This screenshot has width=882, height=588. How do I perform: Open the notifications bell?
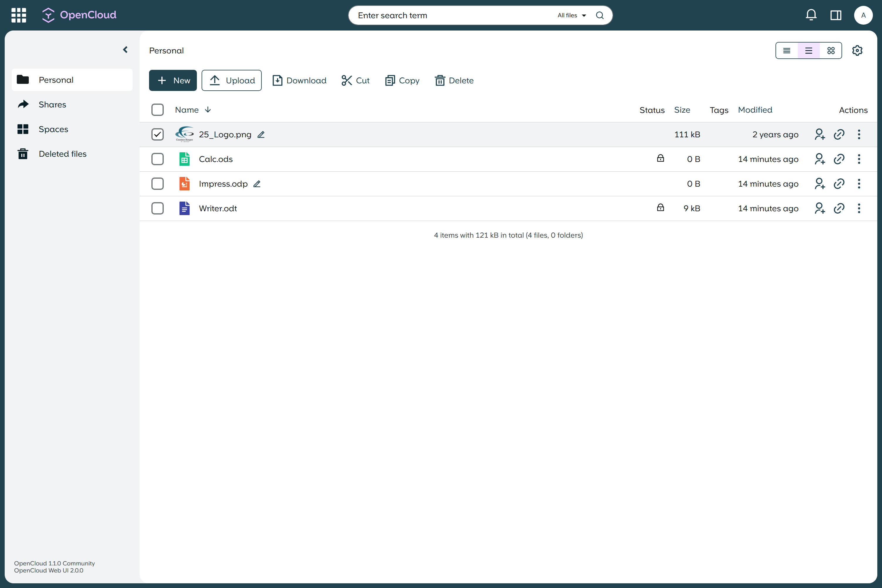tap(811, 15)
